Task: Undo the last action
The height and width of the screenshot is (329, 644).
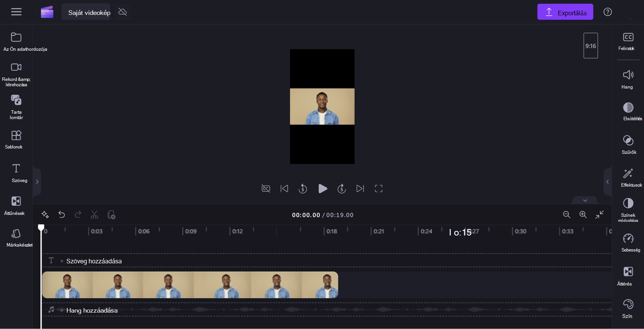Action: [61, 214]
